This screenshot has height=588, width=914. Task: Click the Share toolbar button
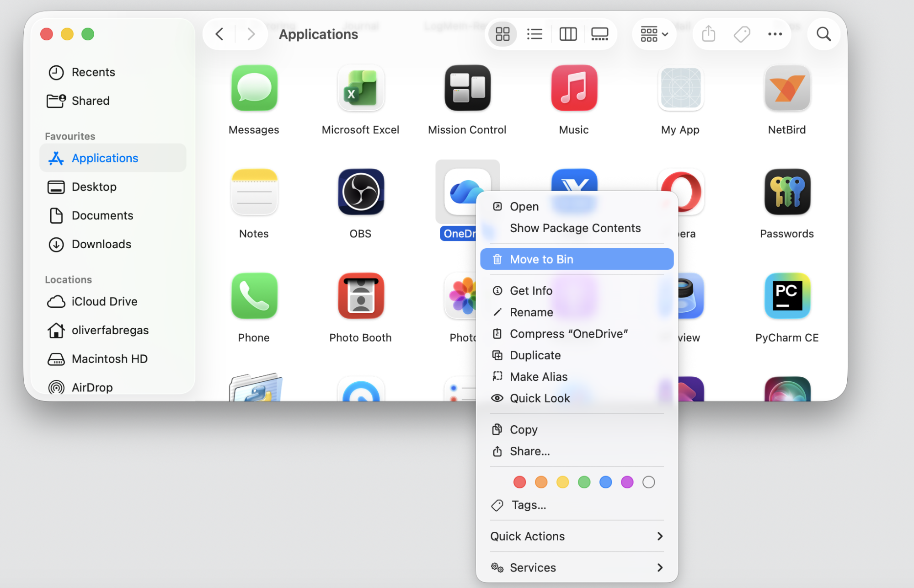point(708,34)
